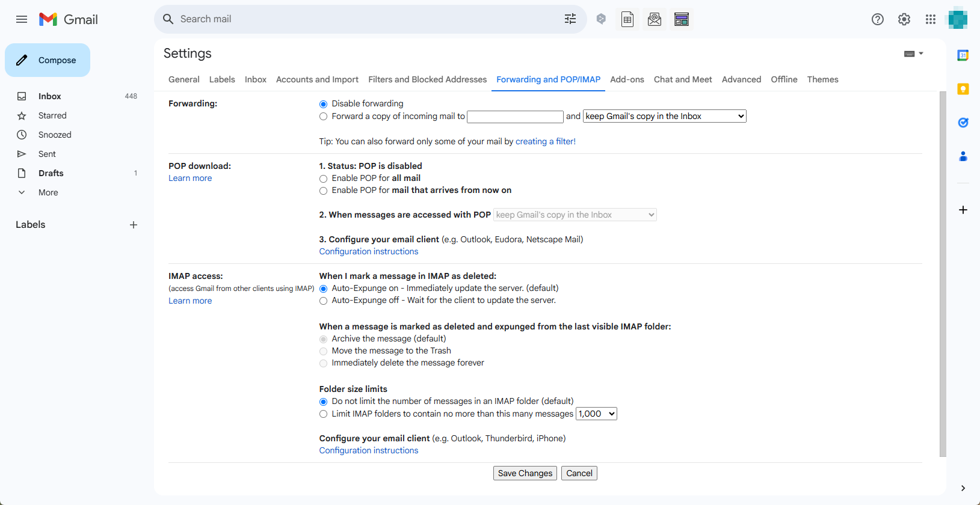Screen dimensions: 980x505
Task: Open the 1,000 message limit dropdown
Action: [596, 414]
